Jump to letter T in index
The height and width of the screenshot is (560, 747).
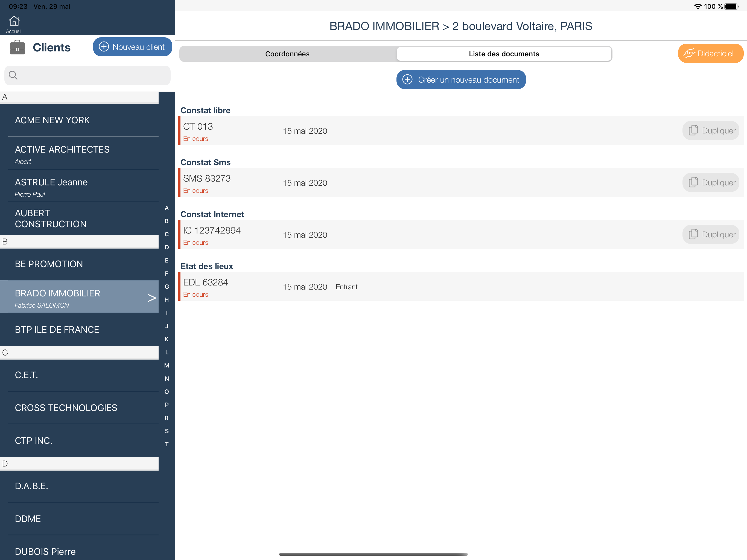(x=167, y=444)
